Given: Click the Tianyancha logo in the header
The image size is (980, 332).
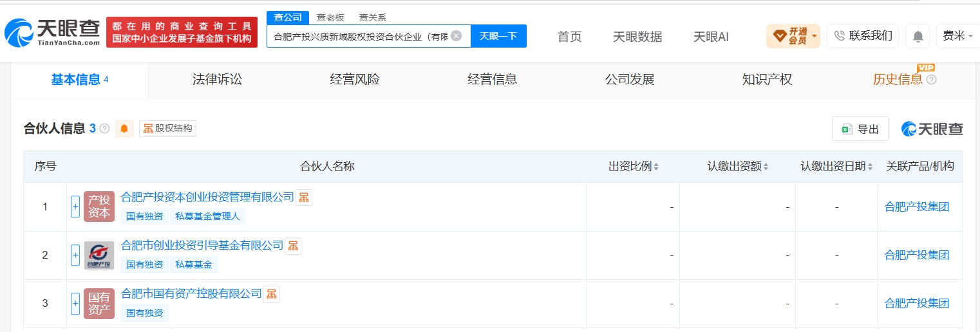Looking at the screenshot, I should pos(52,32).
